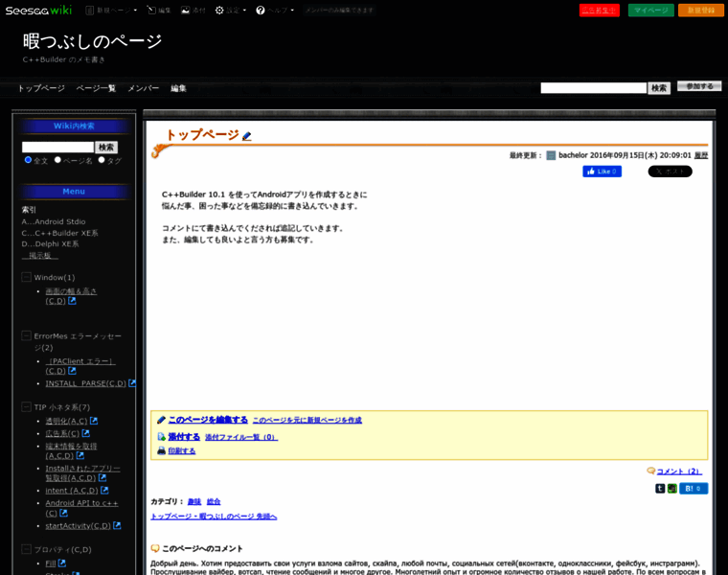Open the INSTALL_PARSE(C,D) link
Image resolution: width=728 pixels, height=575 pixels.
(85, 383)
